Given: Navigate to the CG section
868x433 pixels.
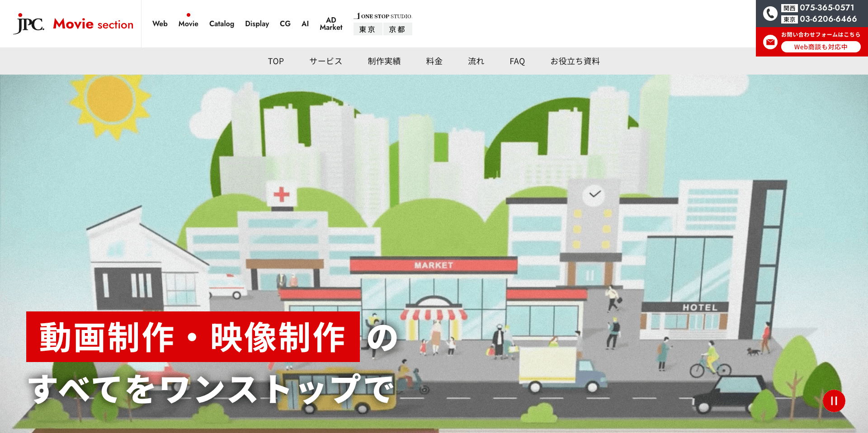Looking at the screenshot, I should click(x=285, y=24).
